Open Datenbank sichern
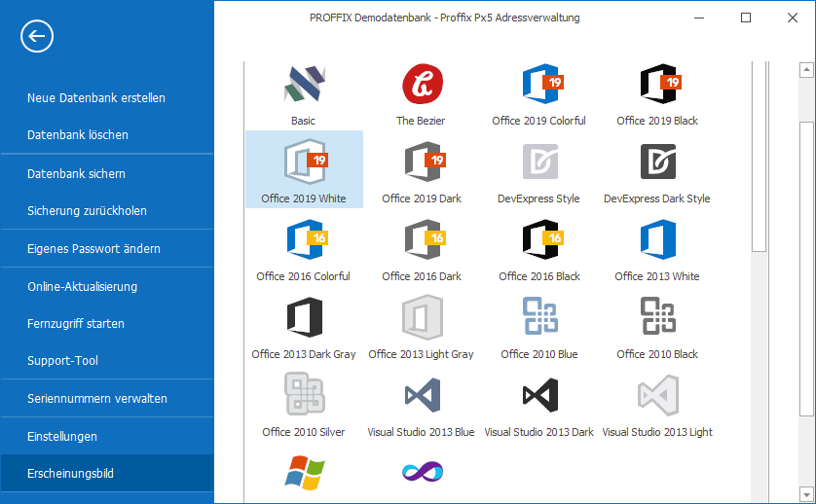816x504 pixels. (x=107, y=174)
